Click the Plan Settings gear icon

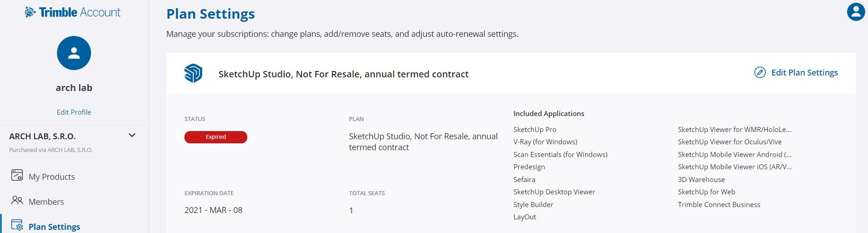[x=17, y=225]
